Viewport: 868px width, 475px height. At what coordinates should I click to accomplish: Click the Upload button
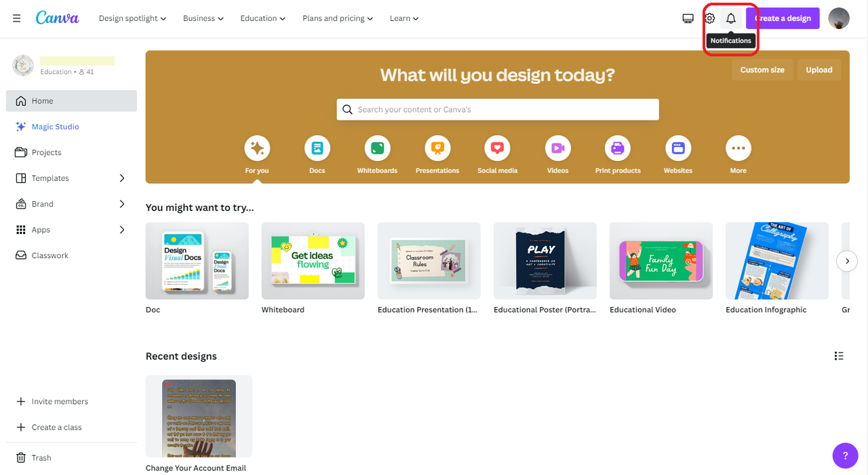[819, 70]
